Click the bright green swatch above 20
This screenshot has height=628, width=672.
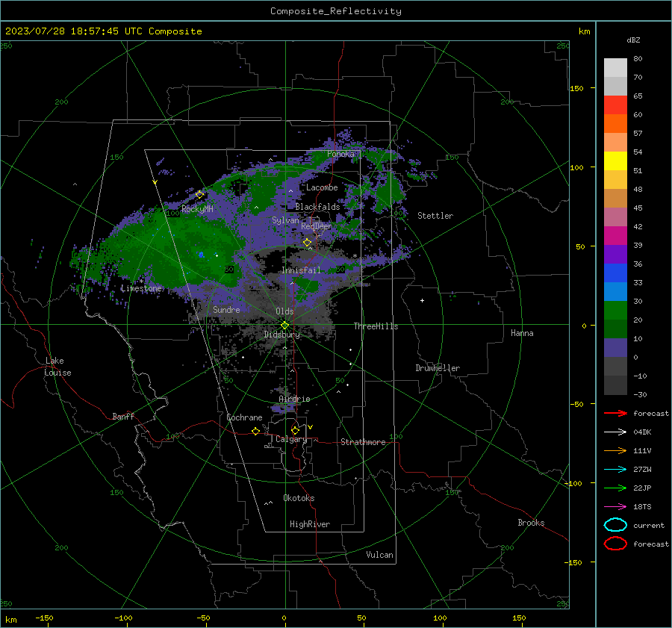(x=615, y=311)
